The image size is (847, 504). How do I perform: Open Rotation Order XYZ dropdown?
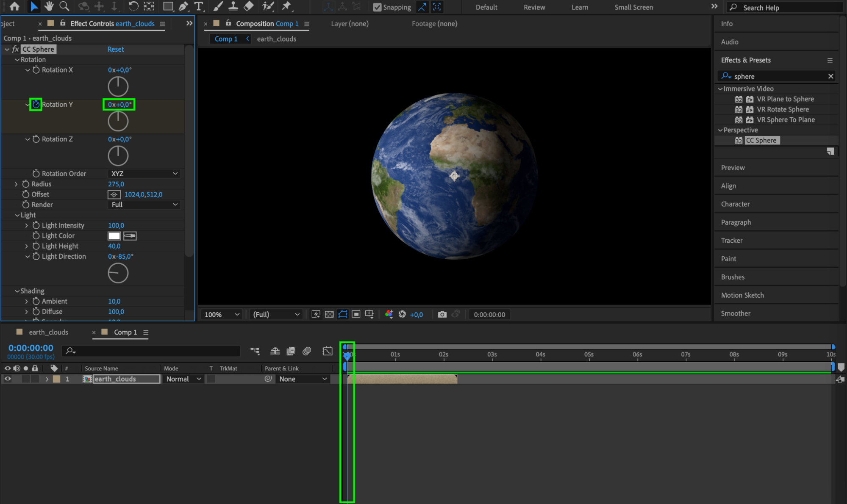click(x=144, y=174)
